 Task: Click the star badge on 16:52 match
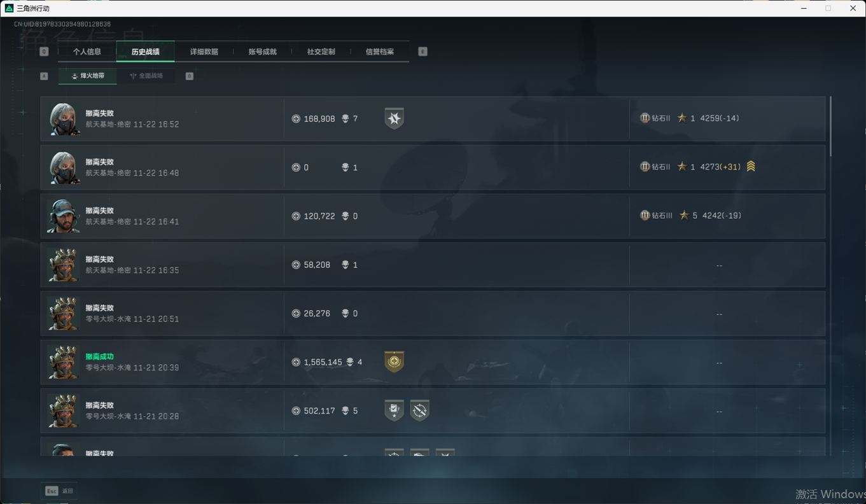394,118
